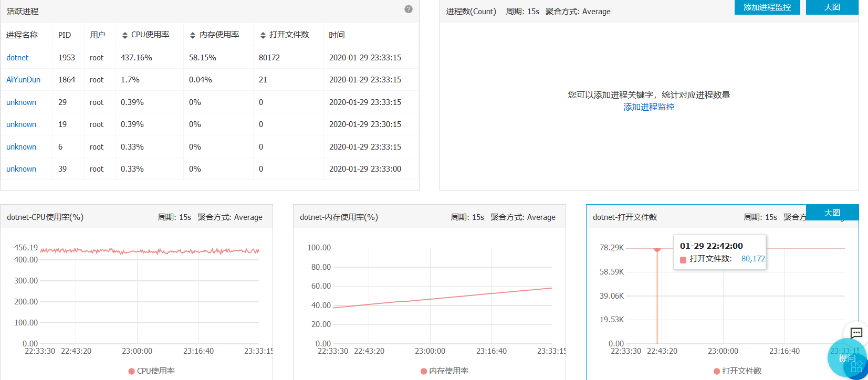Click the dotnet-打开文件数 chart title
Screen dimensions: 868x380
[x=625, y=217]
